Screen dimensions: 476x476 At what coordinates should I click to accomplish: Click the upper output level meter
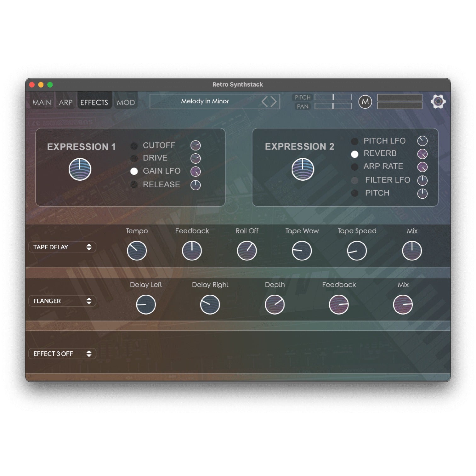(x=399, y=98)
